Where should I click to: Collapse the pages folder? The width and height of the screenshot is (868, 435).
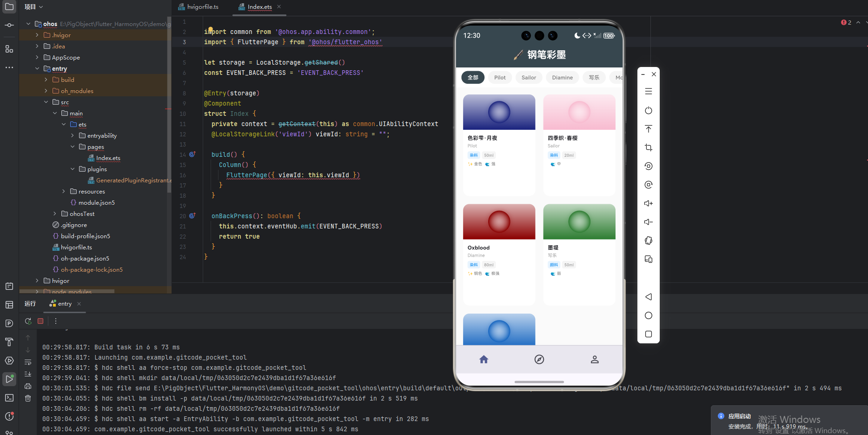73,147
